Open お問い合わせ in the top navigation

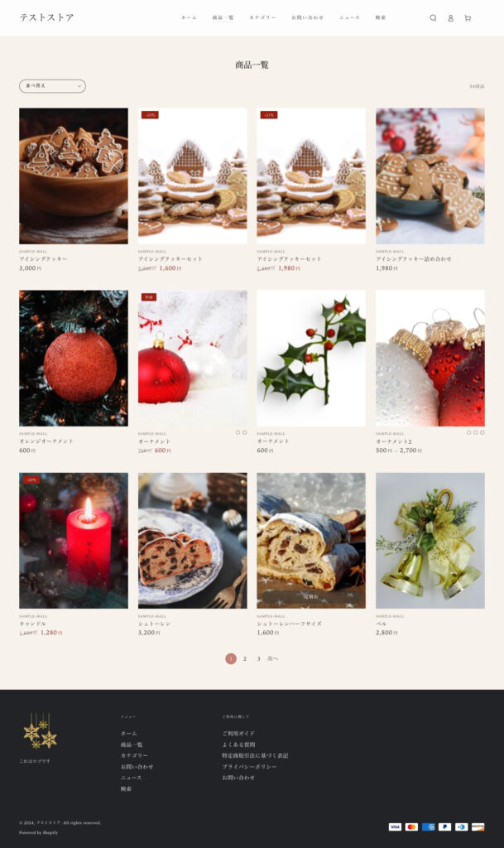click(307, 18)
